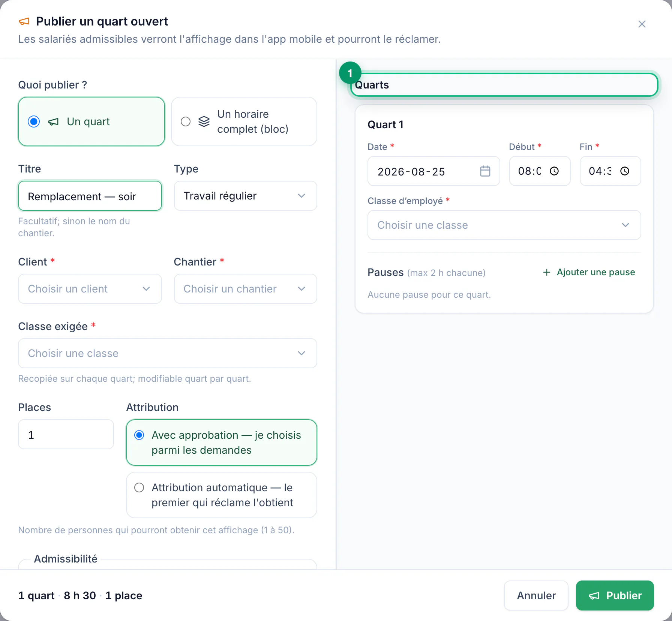672x621 pixels.
Task: Expand the Choisir un chantier dropdown
Action: 245,289
